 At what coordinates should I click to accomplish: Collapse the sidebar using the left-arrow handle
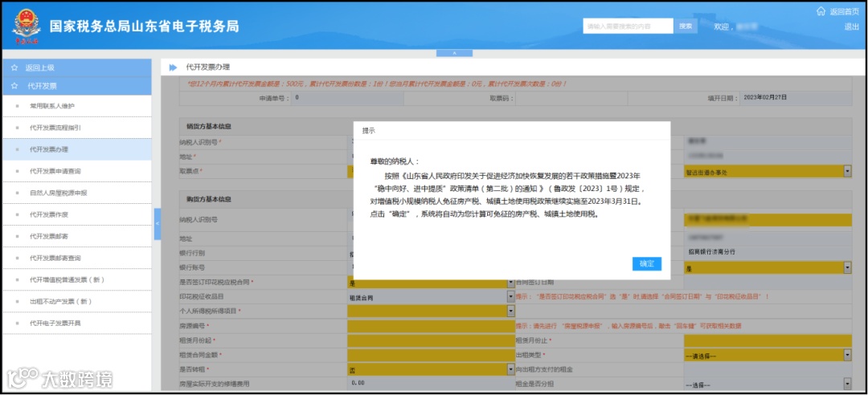pyautogui.click(x=158, y=223)
